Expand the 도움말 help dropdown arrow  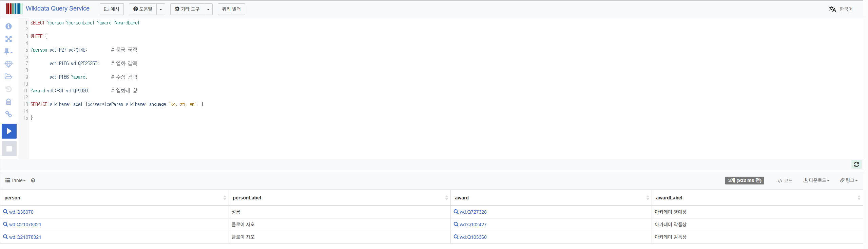tap(161, 9)
